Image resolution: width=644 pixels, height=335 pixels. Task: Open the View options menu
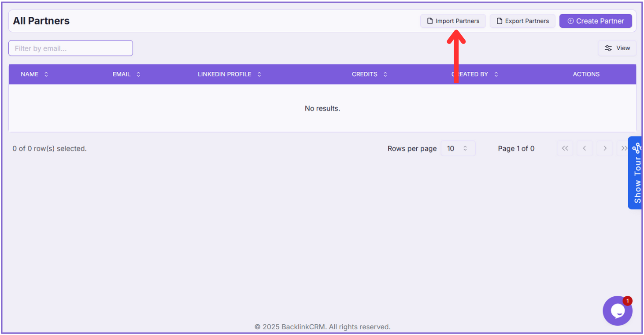tap(617, 48)
